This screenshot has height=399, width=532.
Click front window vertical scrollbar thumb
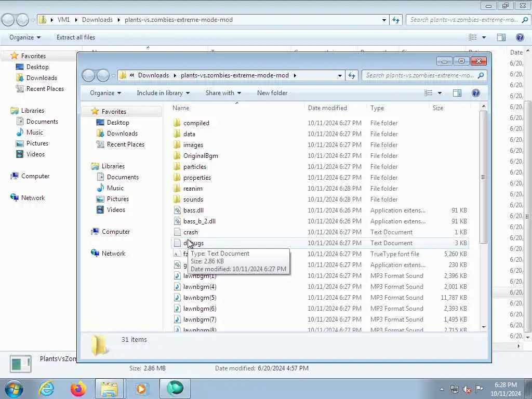(483, 177)
